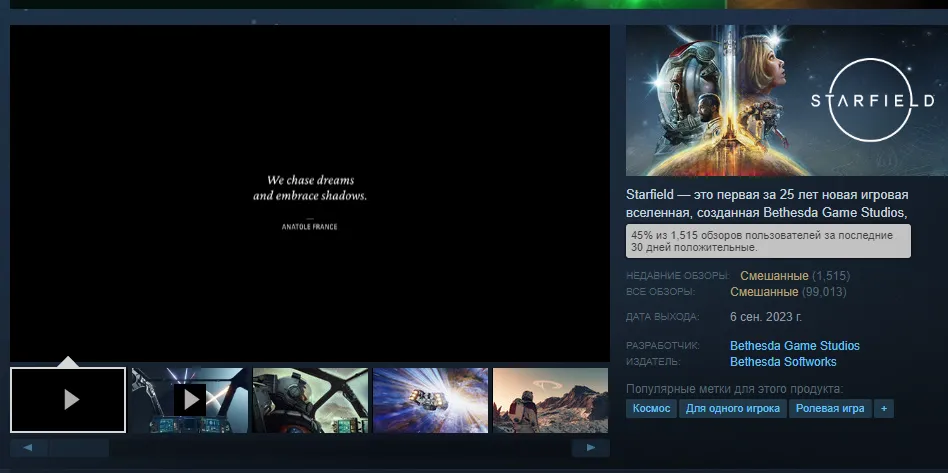Open the Bethesda Game Studios developer link

pos(794,346)
